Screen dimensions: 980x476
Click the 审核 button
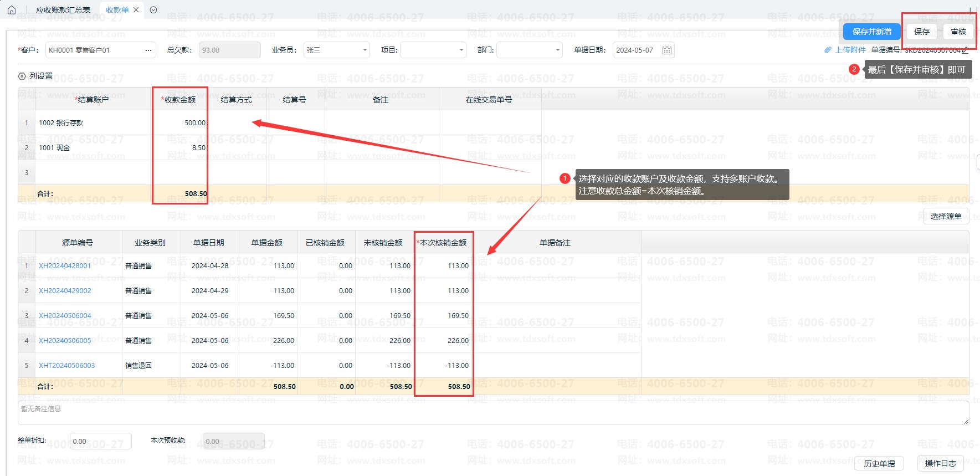pyautogui.click(x=958, y=32)
